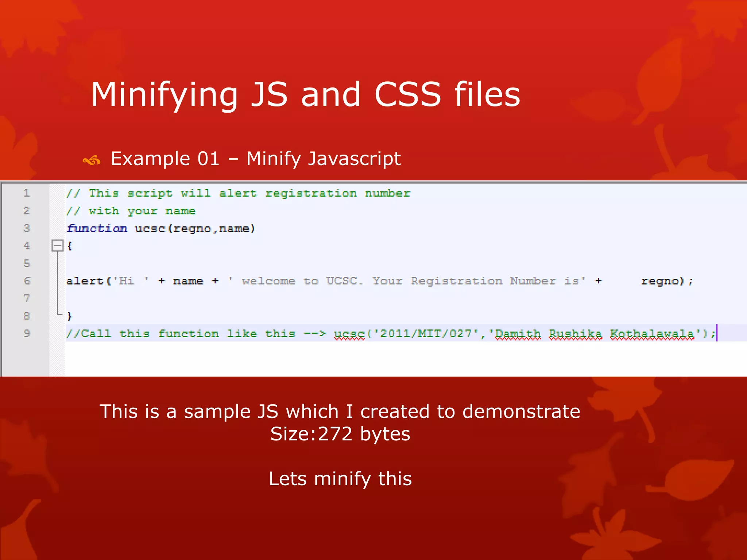747x560 pixels.
Task: Click the 'Minifying JS and CSS files' title
Action: 306,94
